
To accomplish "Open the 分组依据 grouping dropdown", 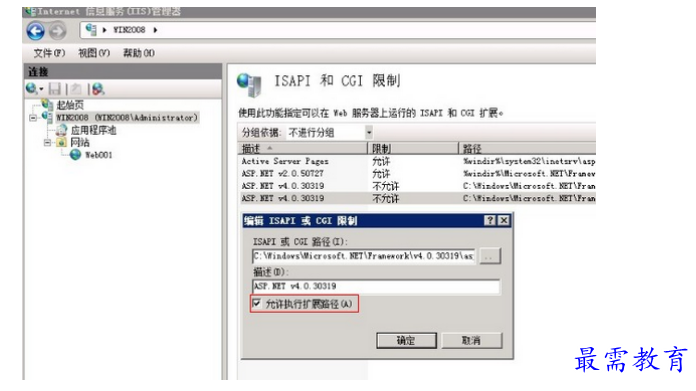I will [x=369, y=132].
